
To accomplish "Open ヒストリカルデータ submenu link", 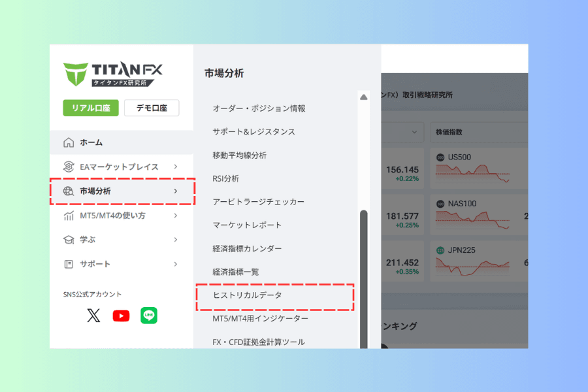I will [x=247, y=295].
